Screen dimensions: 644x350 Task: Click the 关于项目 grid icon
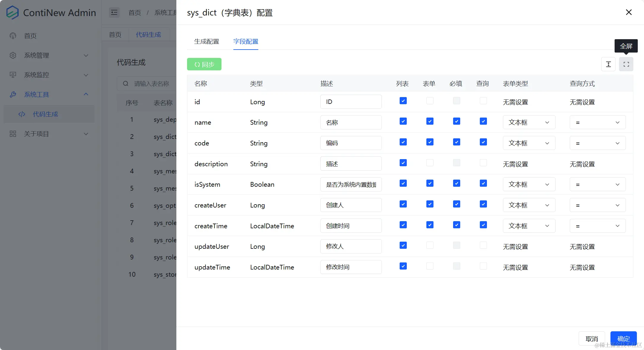[13, 134]
